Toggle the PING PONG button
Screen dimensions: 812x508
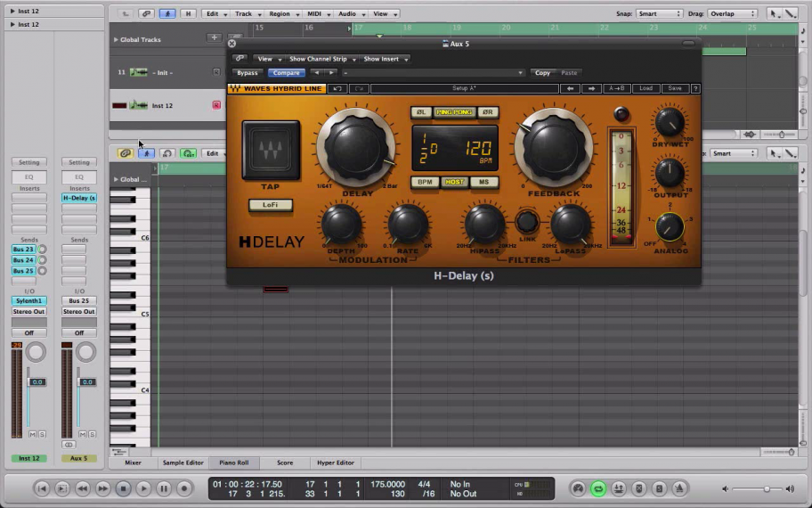coord(454,112)
